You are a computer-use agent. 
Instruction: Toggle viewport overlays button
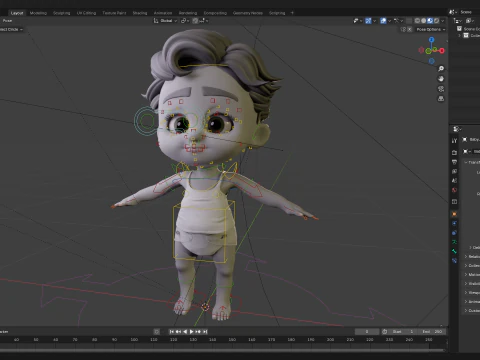click(383, 21)
